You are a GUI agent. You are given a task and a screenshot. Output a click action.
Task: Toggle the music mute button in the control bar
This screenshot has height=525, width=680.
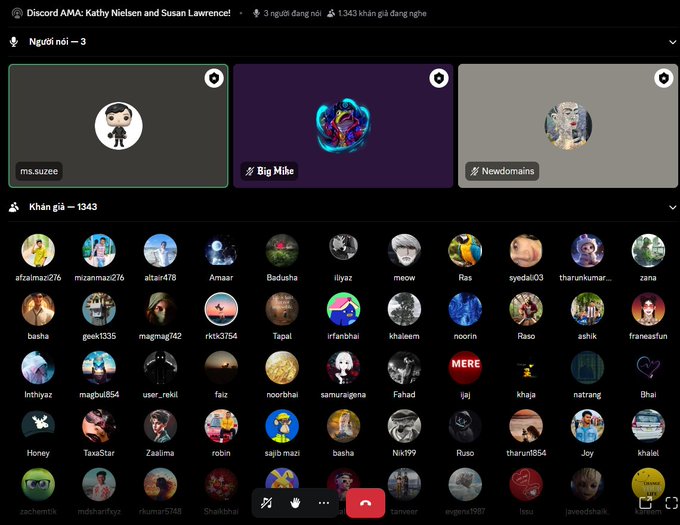point(266,503)
